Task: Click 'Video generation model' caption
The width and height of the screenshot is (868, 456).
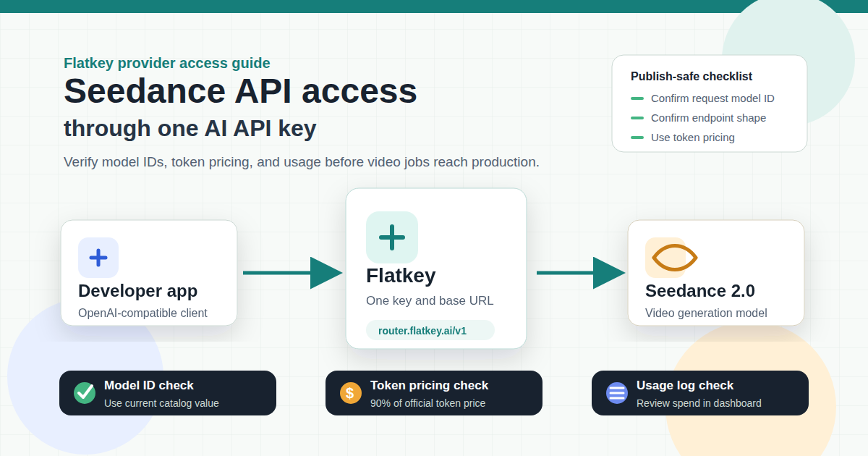Action: (x=706, y=313)
